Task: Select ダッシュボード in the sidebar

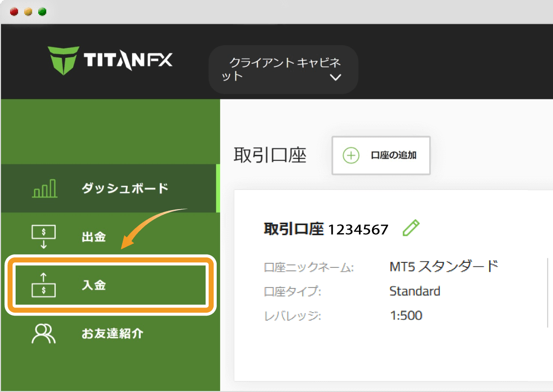Action: tap(110, 188)
